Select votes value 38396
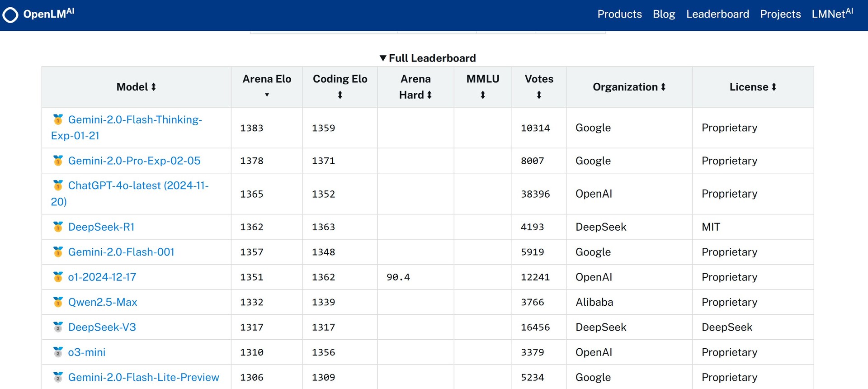Viewport: 868px width, 389px height. coord(535,194)
